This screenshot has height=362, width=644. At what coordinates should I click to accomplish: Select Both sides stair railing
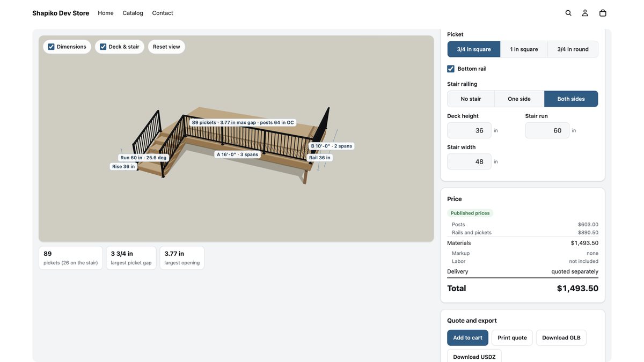click(571, 99)
